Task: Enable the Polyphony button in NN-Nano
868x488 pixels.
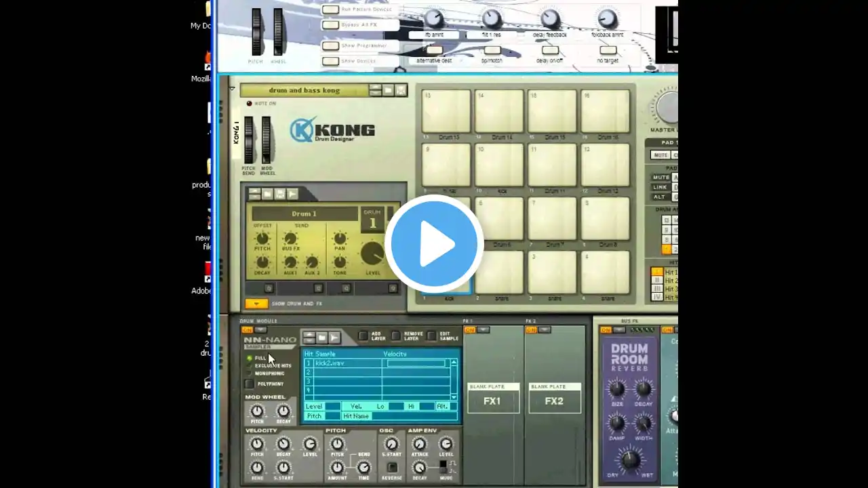Action: (x=250, y=384)
